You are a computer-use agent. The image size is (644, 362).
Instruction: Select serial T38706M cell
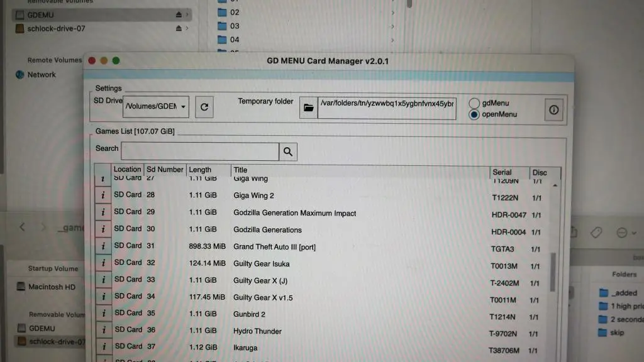coord(504,351)
